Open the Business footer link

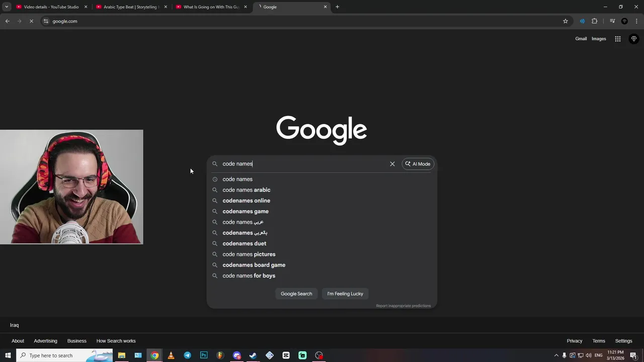(77, 341)
